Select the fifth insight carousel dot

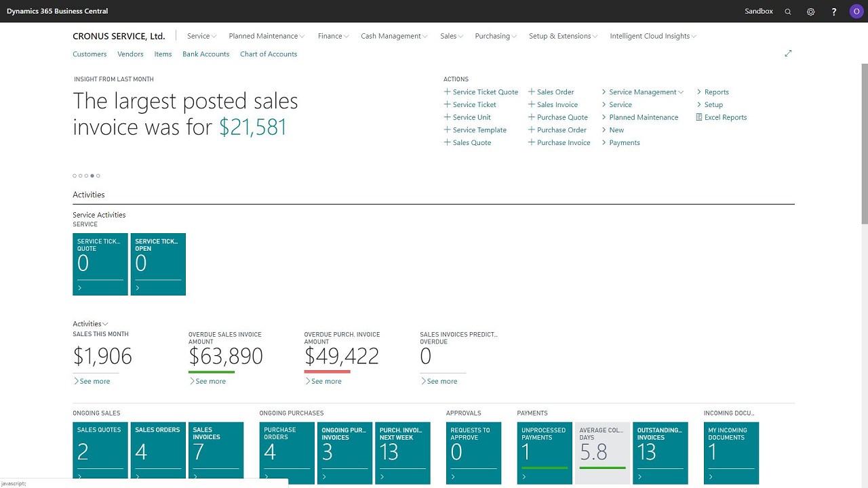click(98, 176)
